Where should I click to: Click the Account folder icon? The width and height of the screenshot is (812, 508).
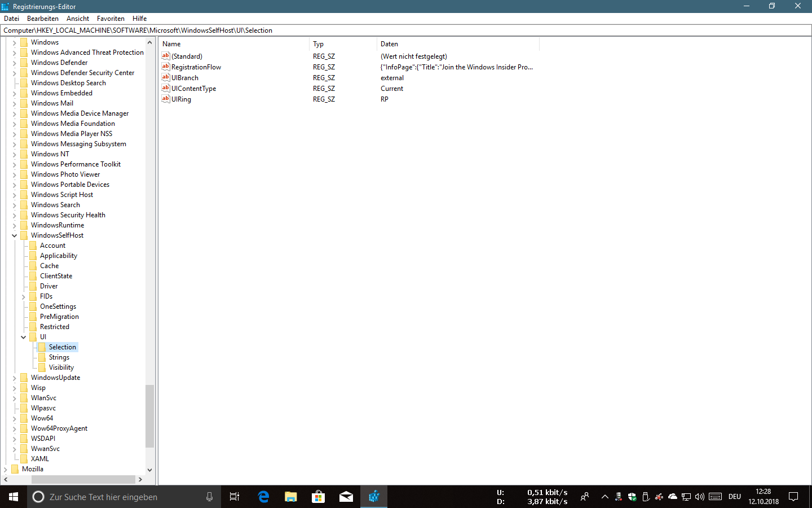pyautogui.click(x=33, y=246)
